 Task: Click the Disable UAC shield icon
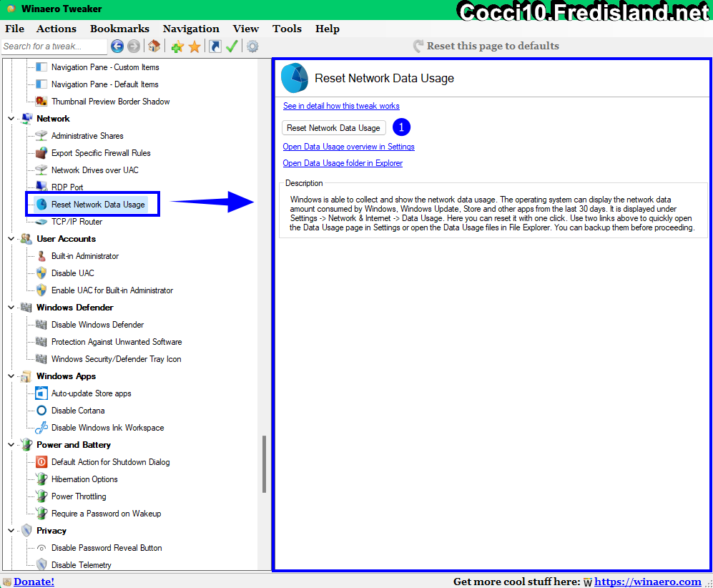(41, 273)
